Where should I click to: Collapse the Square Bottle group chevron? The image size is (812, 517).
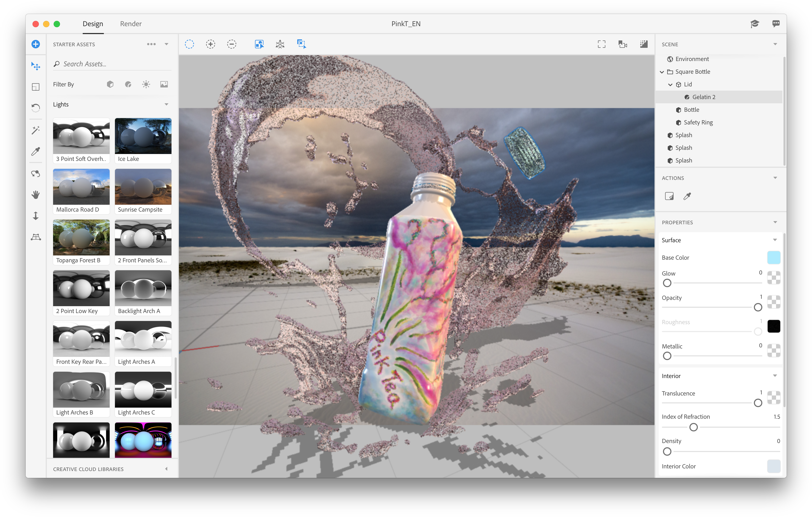662,72
